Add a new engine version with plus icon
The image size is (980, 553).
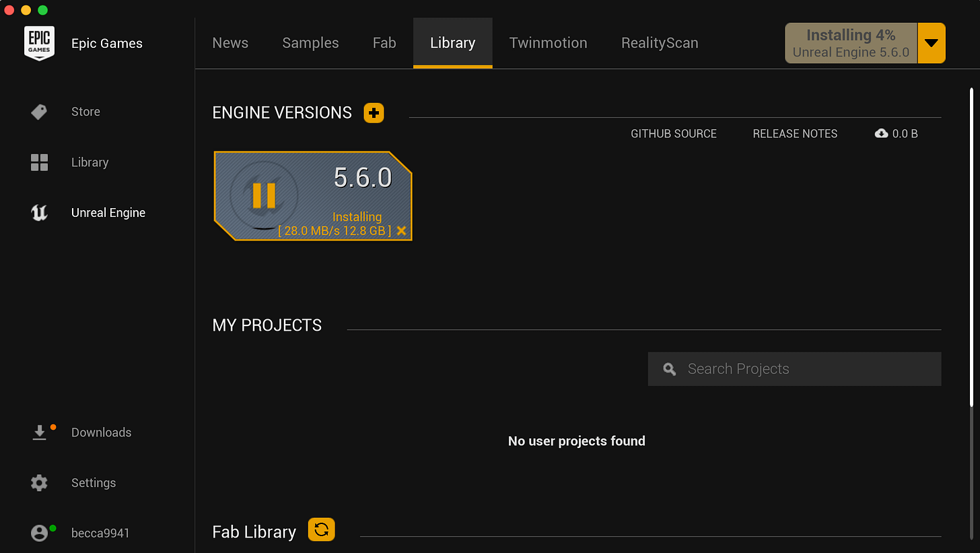click(x=374, y=112)
